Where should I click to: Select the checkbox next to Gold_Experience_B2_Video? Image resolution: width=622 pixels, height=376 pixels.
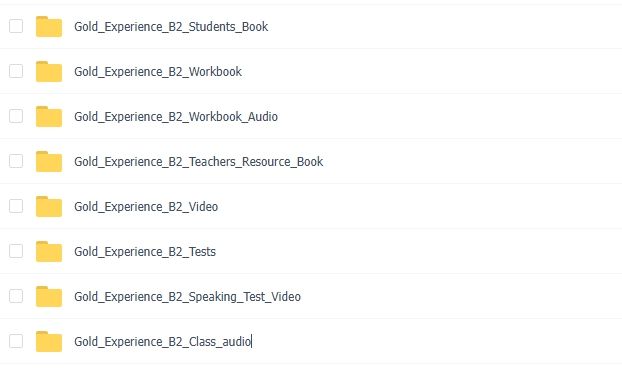16,206
